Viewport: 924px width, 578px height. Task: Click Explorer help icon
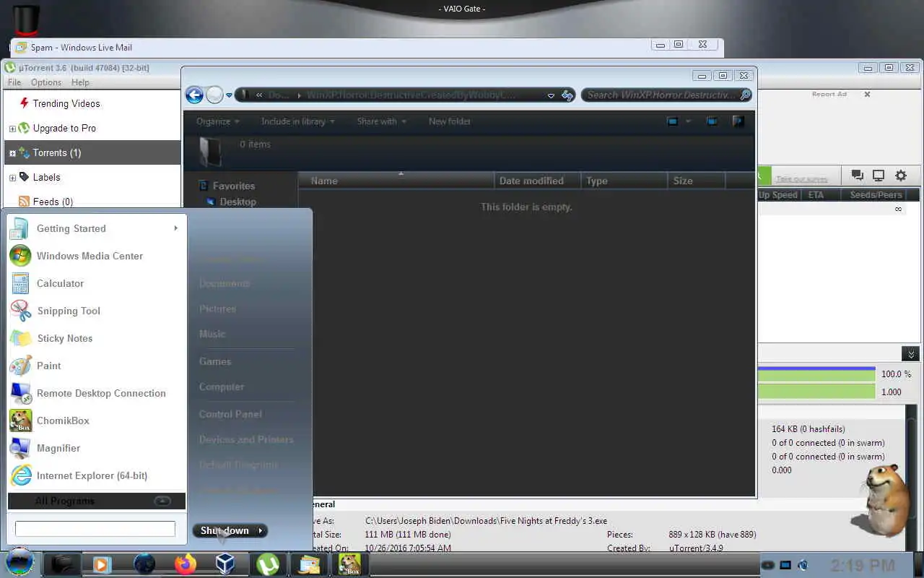pyautogui.click(x=738, y=121)
